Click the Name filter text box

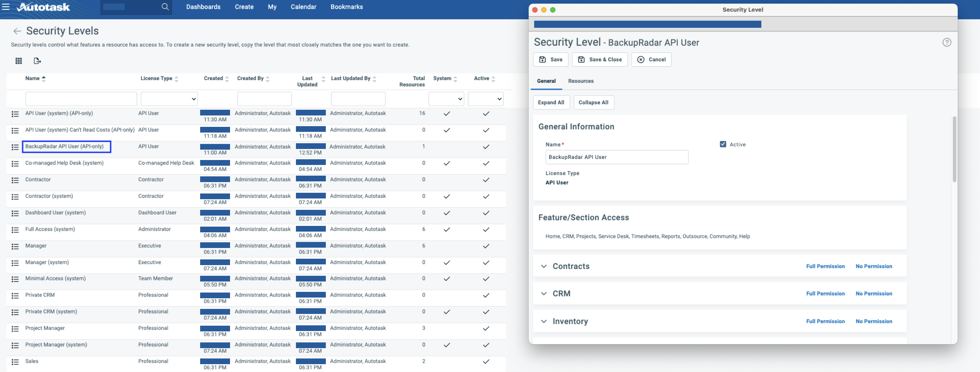81,99
